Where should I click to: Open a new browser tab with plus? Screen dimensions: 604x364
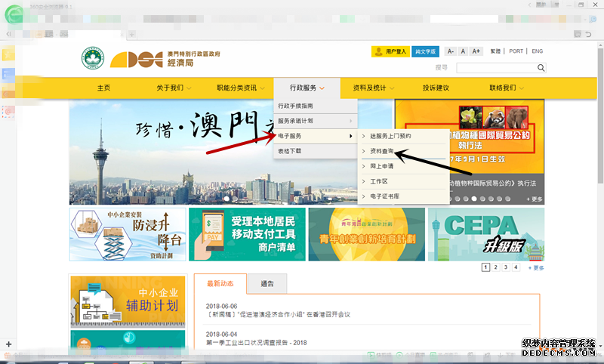click(x=131, y=35)
